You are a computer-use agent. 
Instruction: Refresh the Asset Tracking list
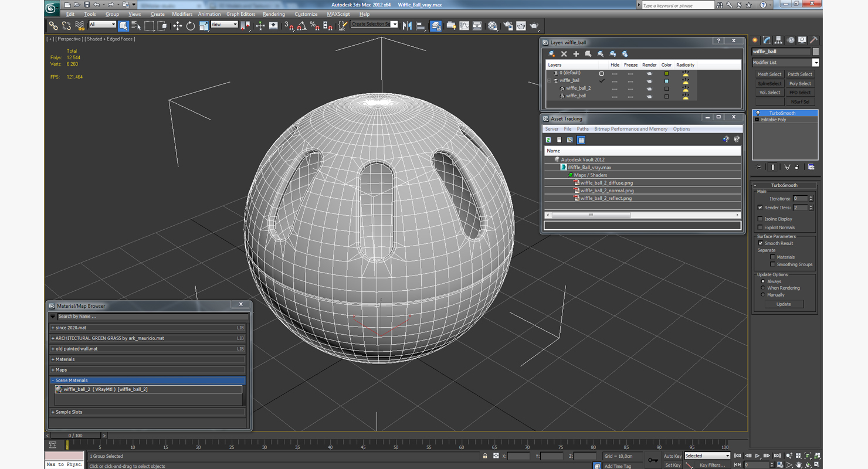pos(548,140)
